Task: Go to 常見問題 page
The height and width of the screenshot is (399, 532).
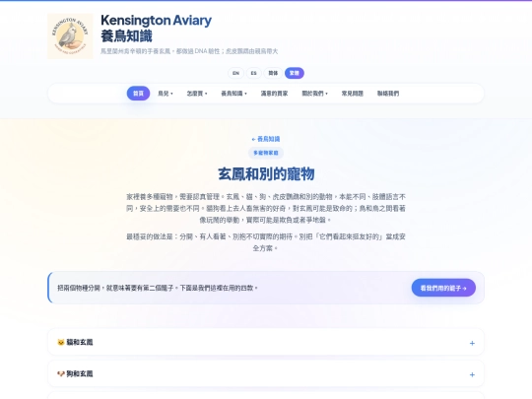Action: [352, 94]
